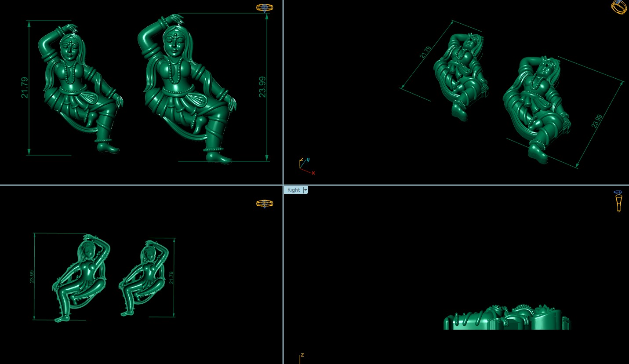
Task: Select the smaller back-side model in the bottom-left viewport
Action: (144, 278)
